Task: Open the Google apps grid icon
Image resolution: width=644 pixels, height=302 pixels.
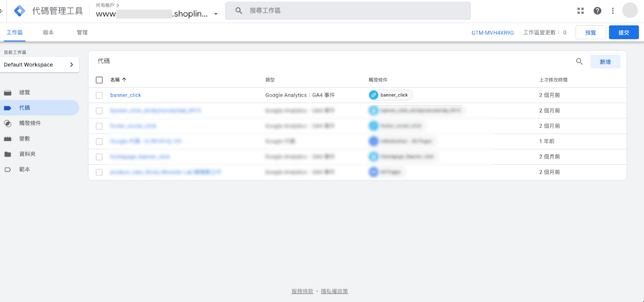Action: point(580,11)
